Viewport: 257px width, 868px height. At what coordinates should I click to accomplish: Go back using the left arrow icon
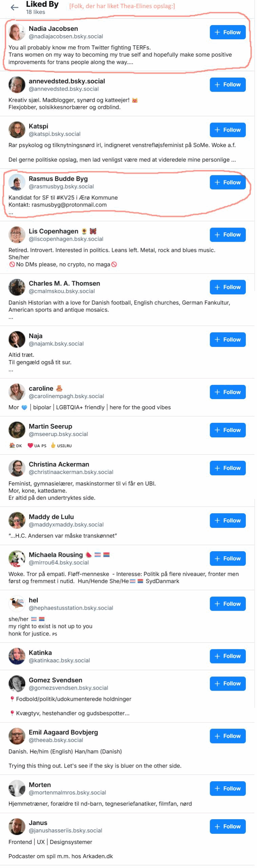coord(14,7)
